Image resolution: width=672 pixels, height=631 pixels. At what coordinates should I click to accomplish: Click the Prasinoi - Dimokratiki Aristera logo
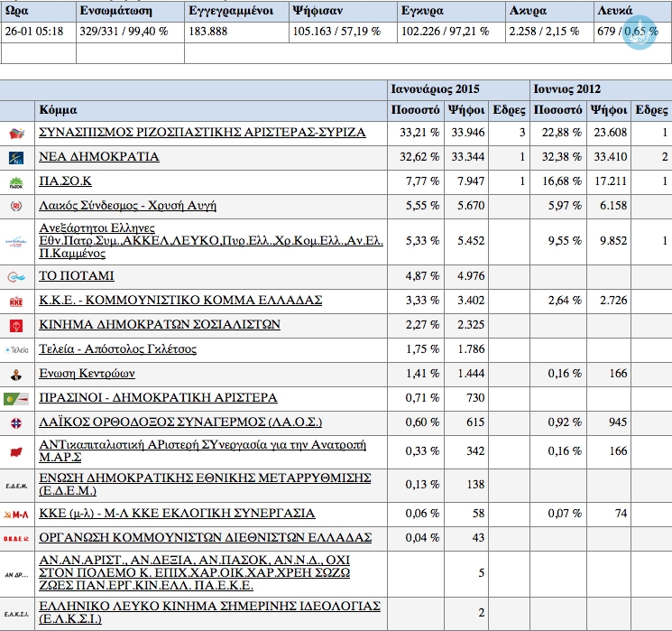tap(16, 399)
